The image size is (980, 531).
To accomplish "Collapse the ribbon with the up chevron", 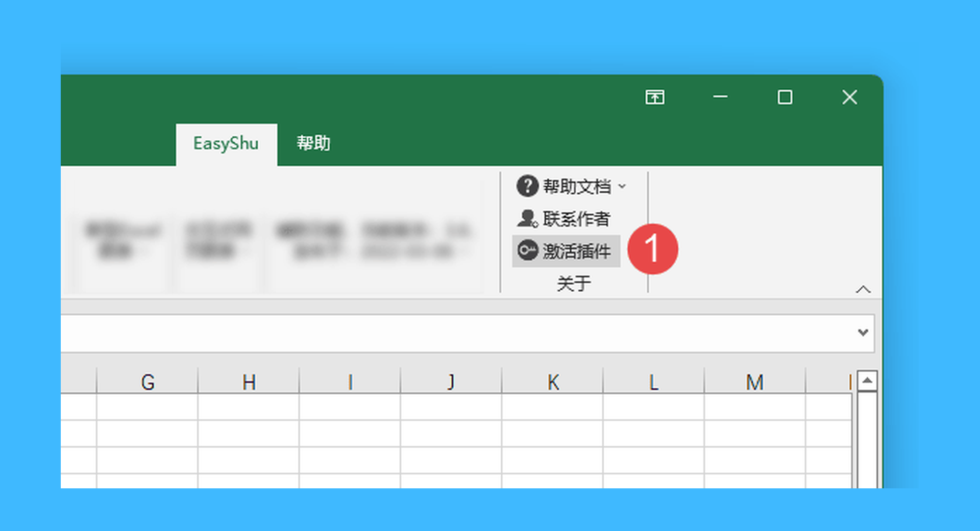I will tap(863, 289).
